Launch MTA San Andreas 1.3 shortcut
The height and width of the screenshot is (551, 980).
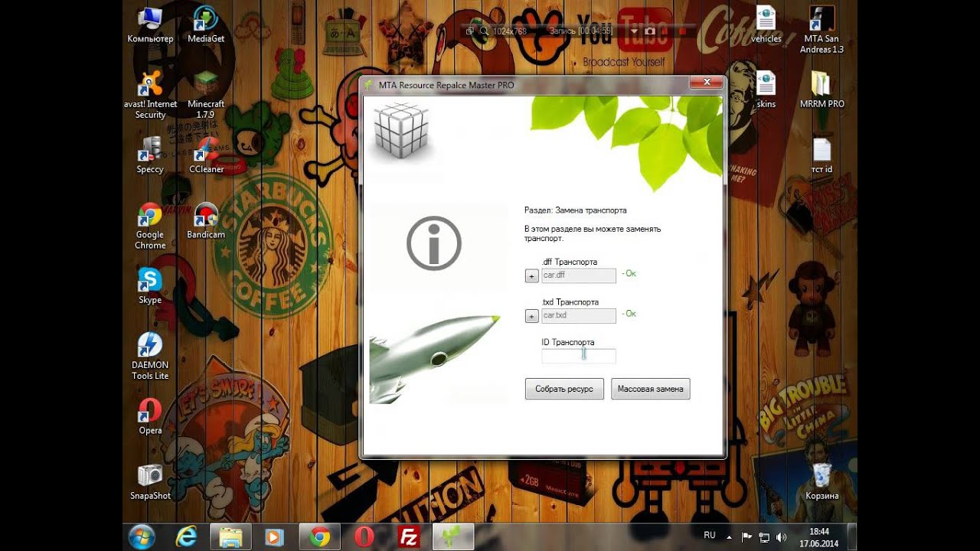(822, 31)
